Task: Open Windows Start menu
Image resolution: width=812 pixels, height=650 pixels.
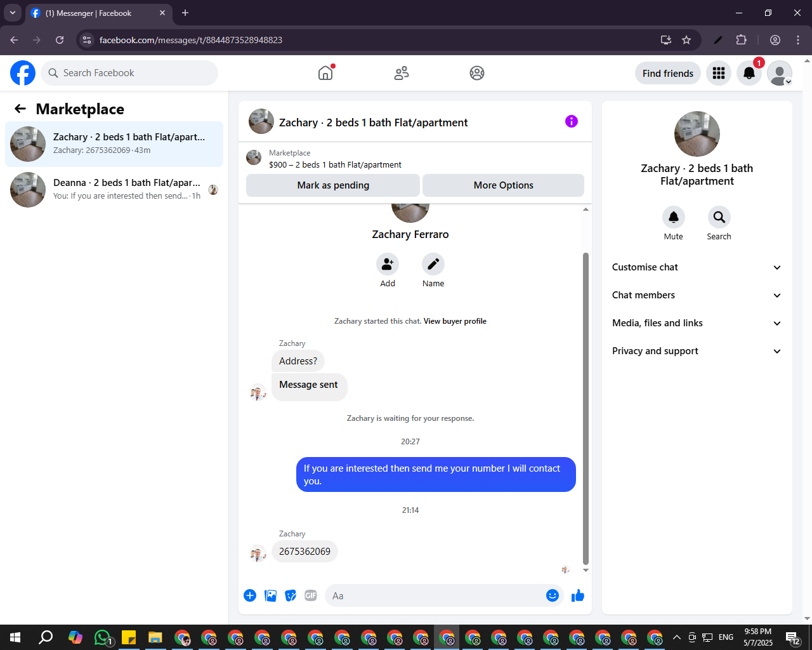Action: click(x=15, y=637)
